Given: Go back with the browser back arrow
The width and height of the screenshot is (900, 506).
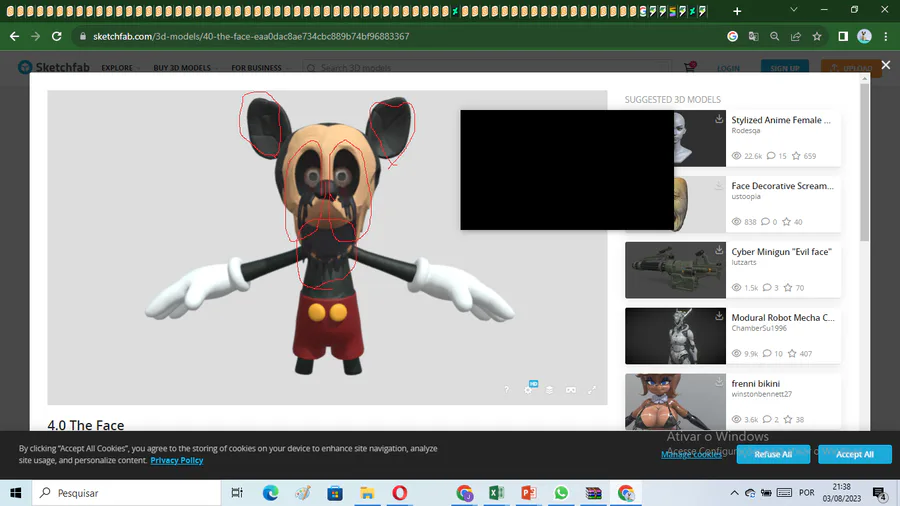Looking at the screenshot, I should [x=14, y=36].
